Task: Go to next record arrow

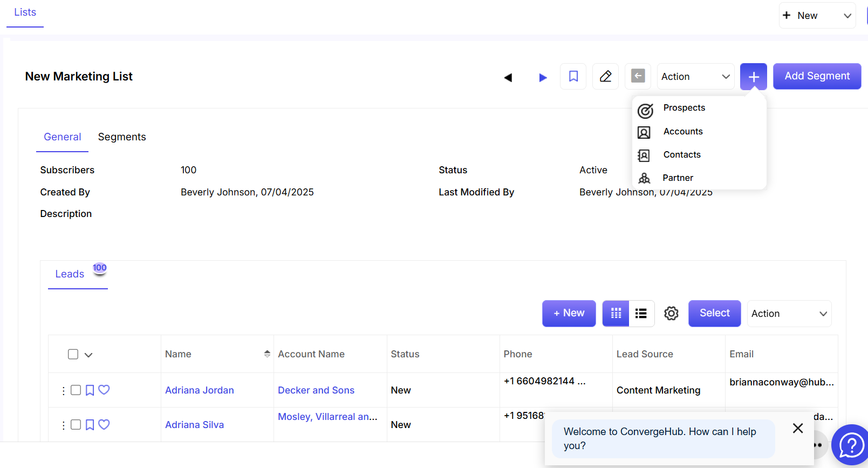Action: click(x=543, y=77)
